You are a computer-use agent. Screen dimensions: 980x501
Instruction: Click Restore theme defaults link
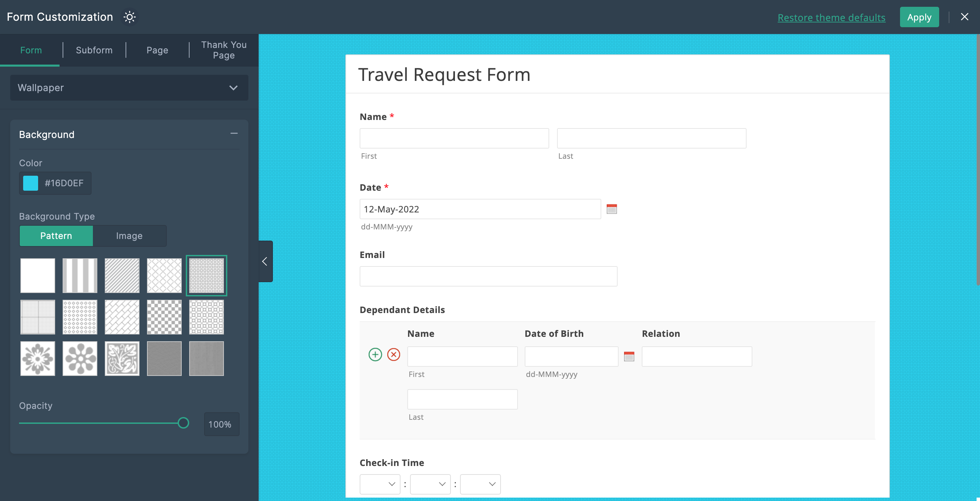point(832,17)
